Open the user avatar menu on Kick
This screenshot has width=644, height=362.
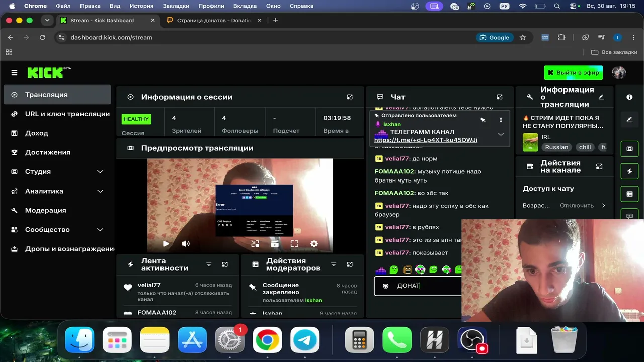click(x=619, y=73)
